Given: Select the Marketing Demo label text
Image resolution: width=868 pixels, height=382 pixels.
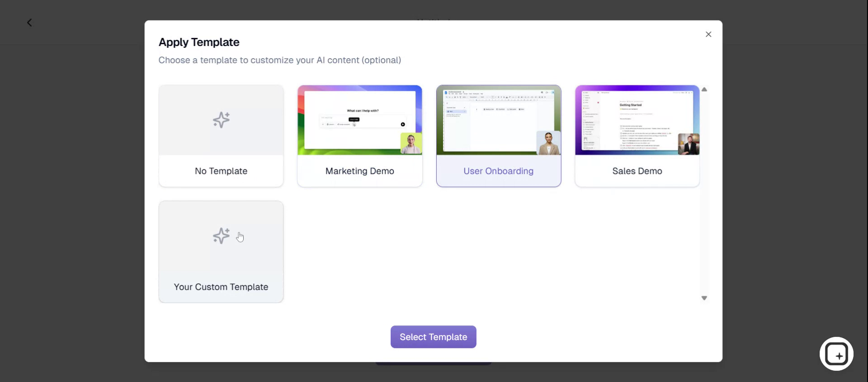Looking at the screenshot, I should tap(359, 171).
